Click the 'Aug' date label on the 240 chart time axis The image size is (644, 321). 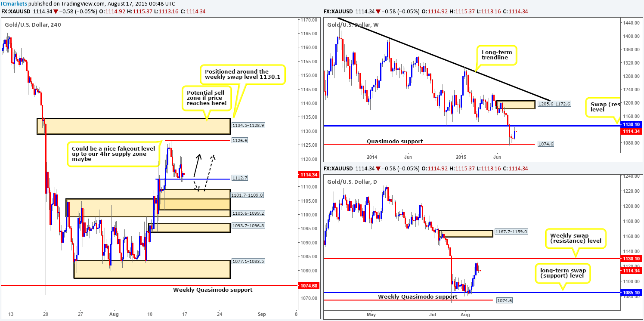(115, 314)
